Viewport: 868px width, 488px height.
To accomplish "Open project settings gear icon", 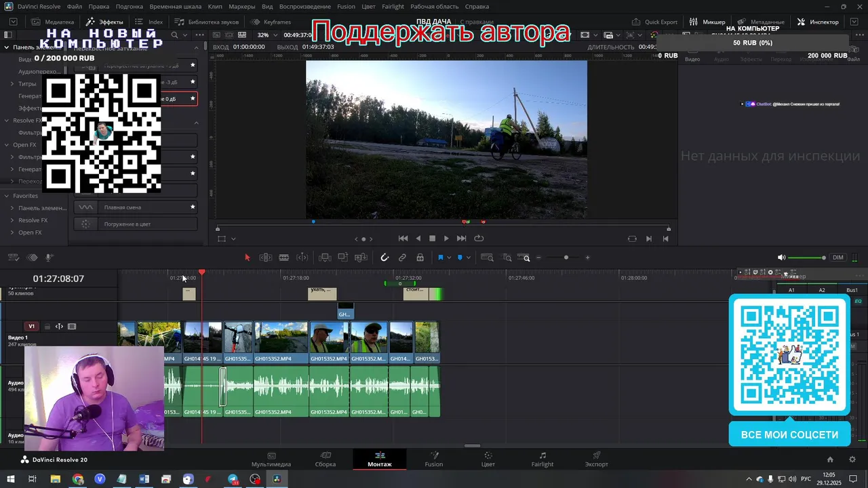I will click(x=852, y=460).
